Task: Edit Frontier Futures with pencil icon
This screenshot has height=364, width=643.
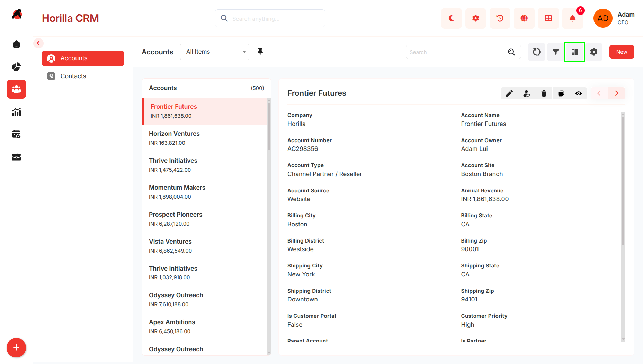Action: coord(509,93)
